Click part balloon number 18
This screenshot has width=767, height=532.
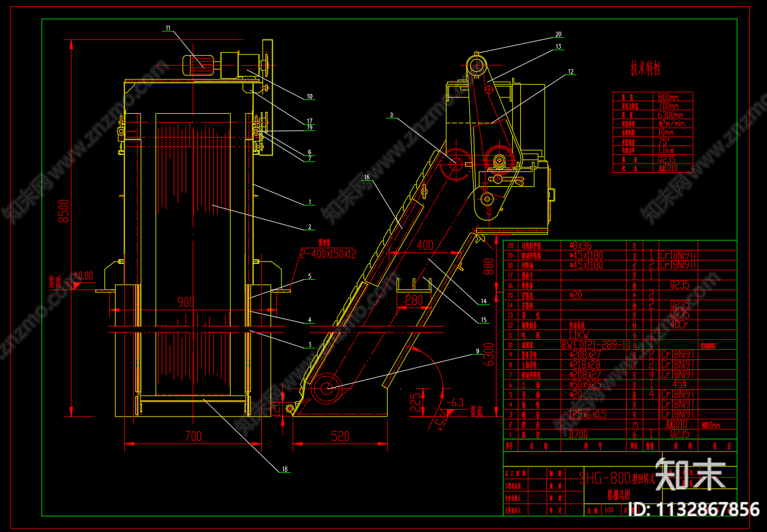[x=285, y=469]
